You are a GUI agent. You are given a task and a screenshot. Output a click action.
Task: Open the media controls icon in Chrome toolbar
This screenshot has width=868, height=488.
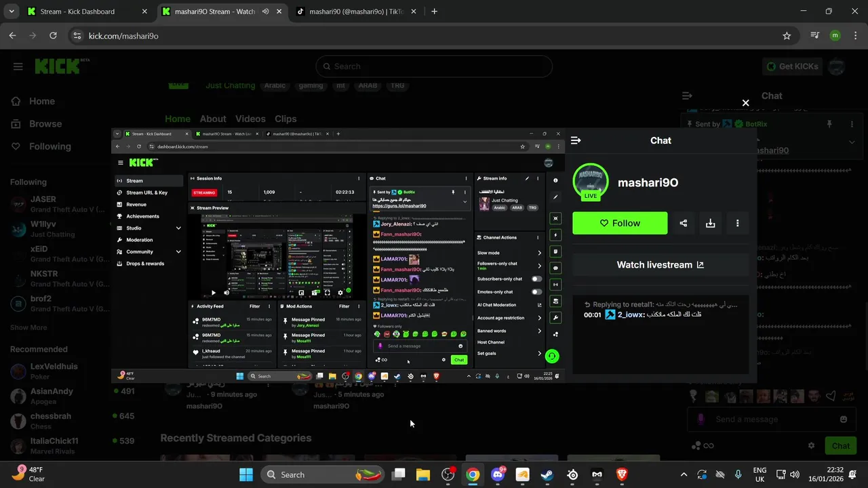click(815, 36)
